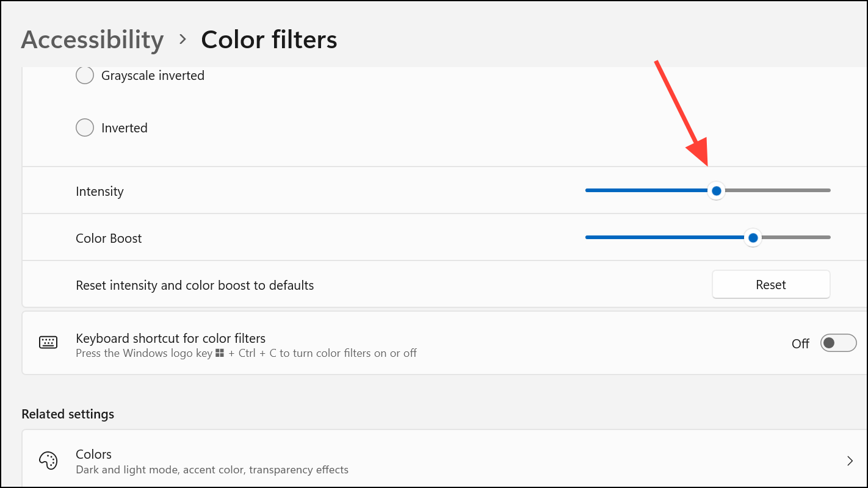Click the Windows logo icon in the shortcut description

pyautogui.click(x=220, y=353)
